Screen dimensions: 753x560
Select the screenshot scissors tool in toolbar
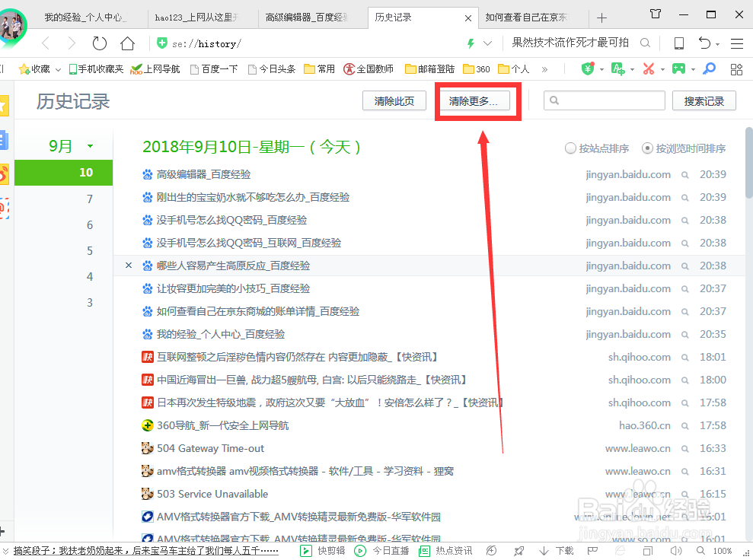pyautogui.click(x=649, y=68)
